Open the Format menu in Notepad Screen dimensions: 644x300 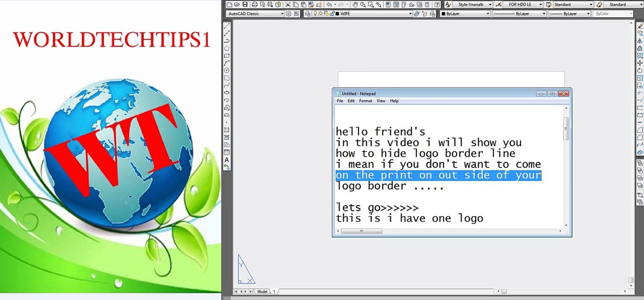(x=366, y=101)
